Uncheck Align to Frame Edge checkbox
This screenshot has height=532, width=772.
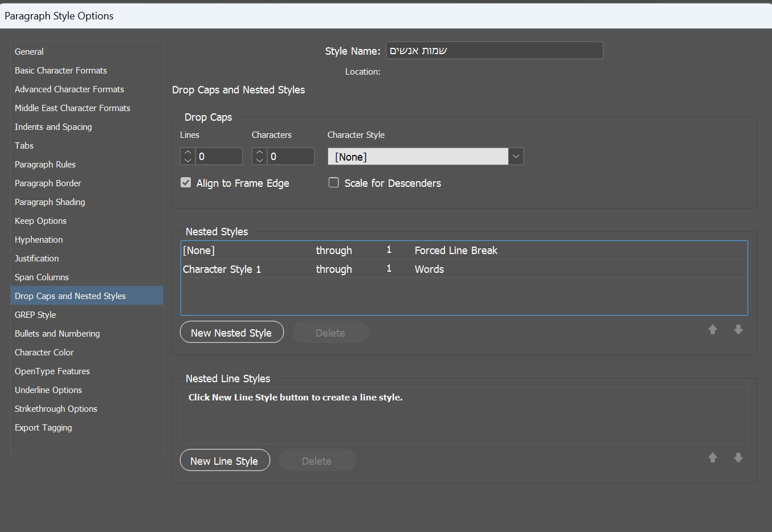tap(186, 183)
